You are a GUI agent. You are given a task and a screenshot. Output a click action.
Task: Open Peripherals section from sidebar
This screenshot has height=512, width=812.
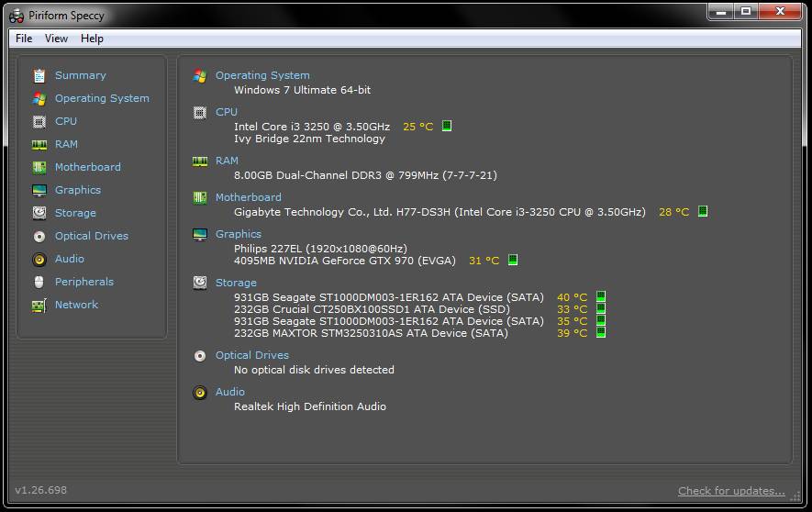pos(83,282)
